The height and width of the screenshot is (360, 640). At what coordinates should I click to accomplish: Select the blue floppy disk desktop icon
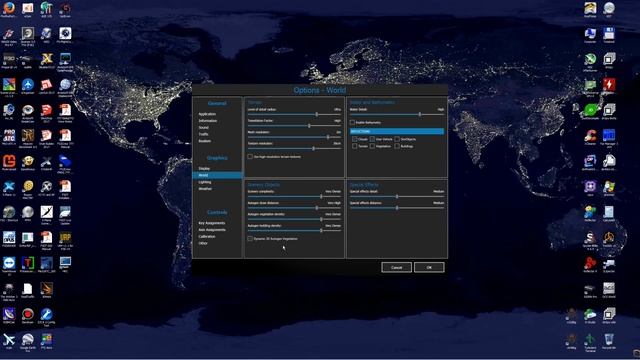(609, 33)
